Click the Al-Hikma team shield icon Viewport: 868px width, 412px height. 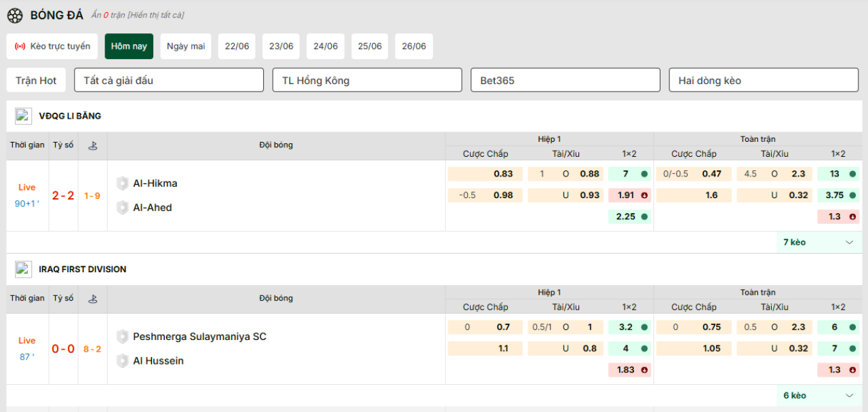coord(122,183)
